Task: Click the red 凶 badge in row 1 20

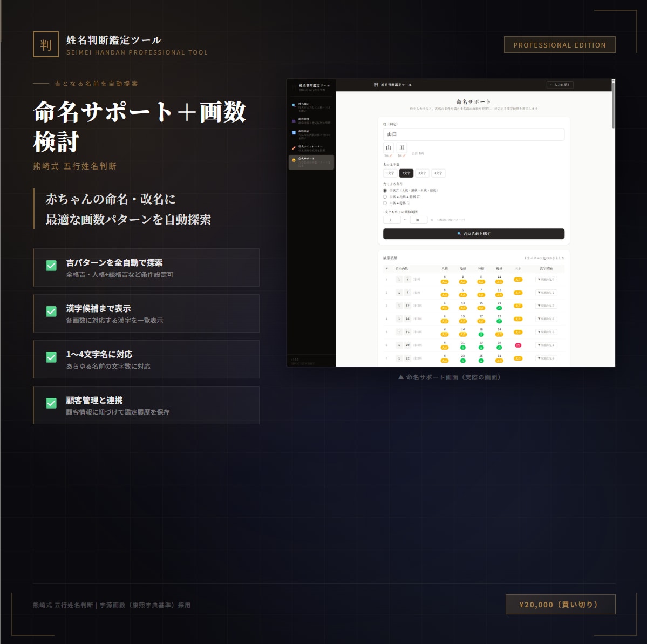Action: click(518, 345)
